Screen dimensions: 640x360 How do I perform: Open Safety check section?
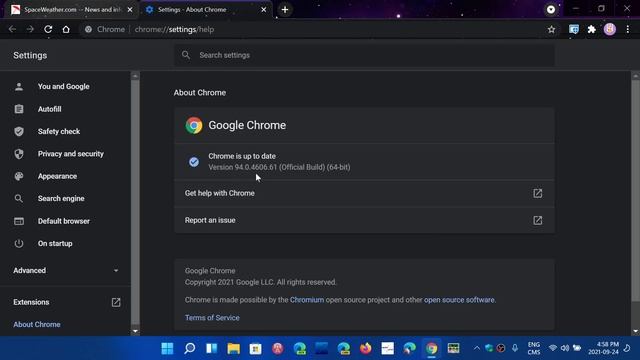pos(59,131)
